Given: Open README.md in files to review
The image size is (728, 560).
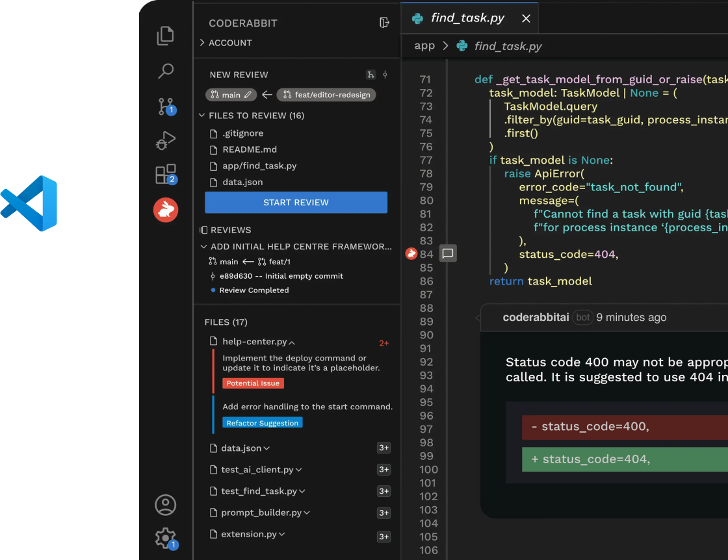Looking at the screenshot, I should click(250, 149).
